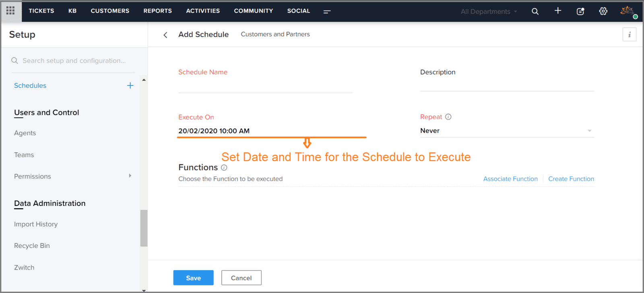Click the info icon next to Functions
The image size is (644, 293).
[x=224, y=168]
